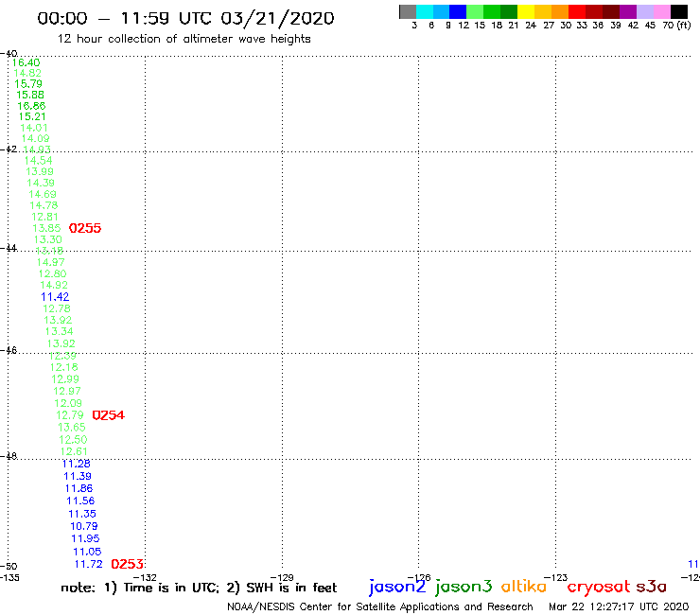This screenshot has height=615, width=700.
Task: Click the wave height value 13.85
Action: [x=46, y=228]
